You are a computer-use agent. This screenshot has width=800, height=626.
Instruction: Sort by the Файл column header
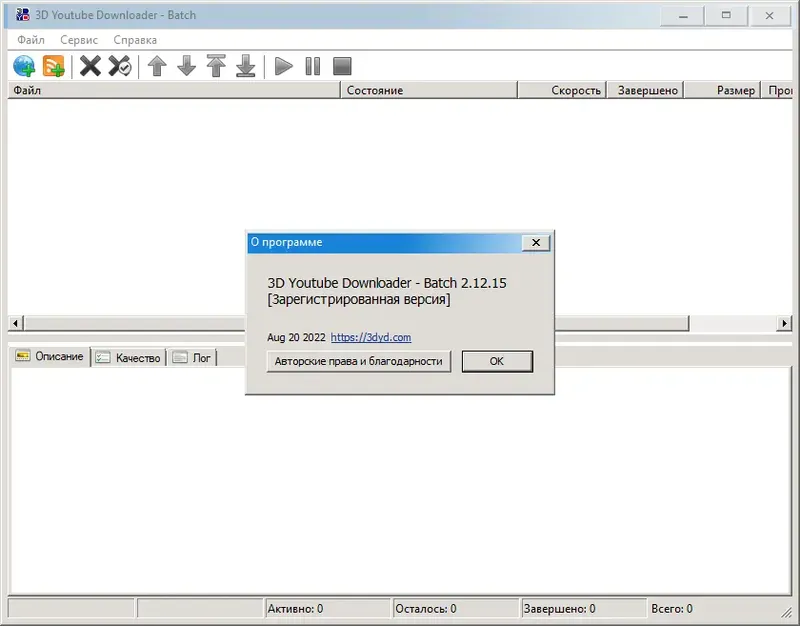tap(173, 90)
